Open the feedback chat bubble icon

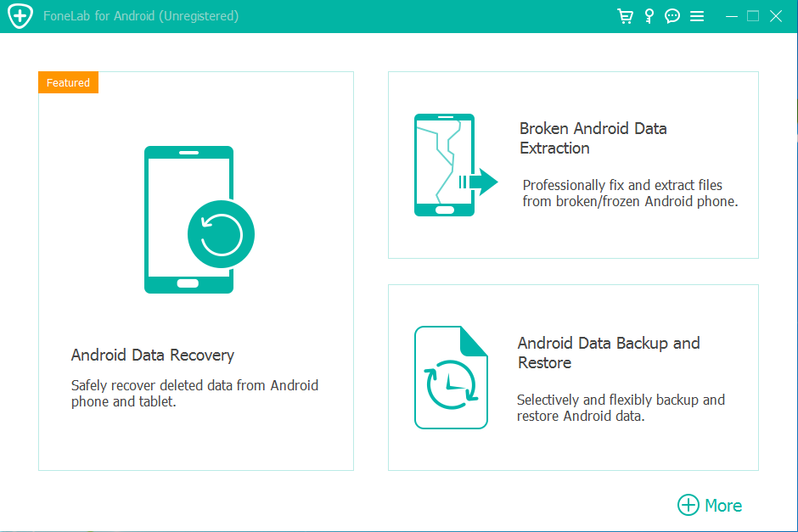(x=672, y=16)
